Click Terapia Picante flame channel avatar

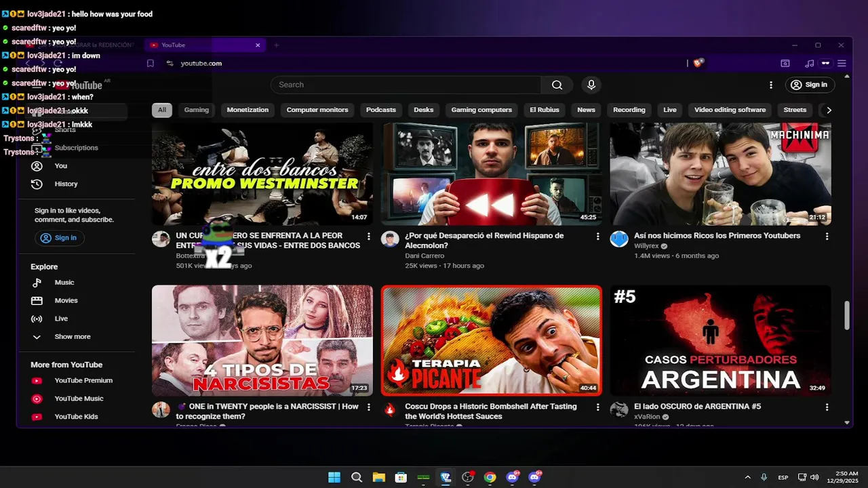click(390, 409)
